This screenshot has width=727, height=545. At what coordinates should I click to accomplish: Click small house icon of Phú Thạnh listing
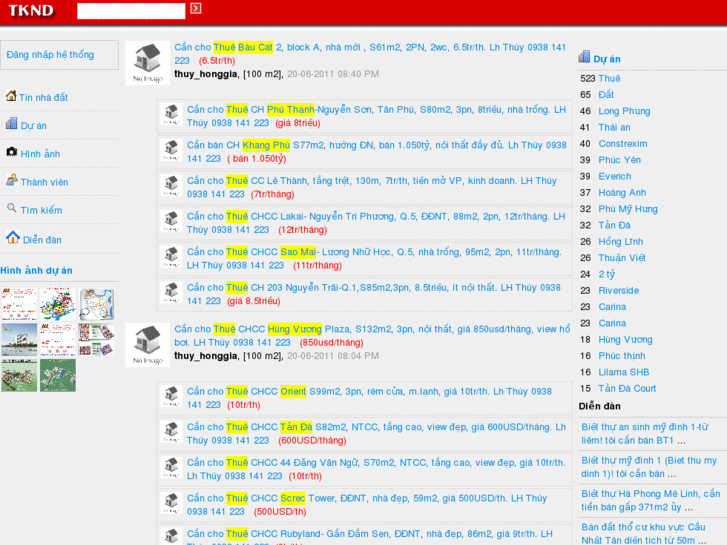[171, 114]
